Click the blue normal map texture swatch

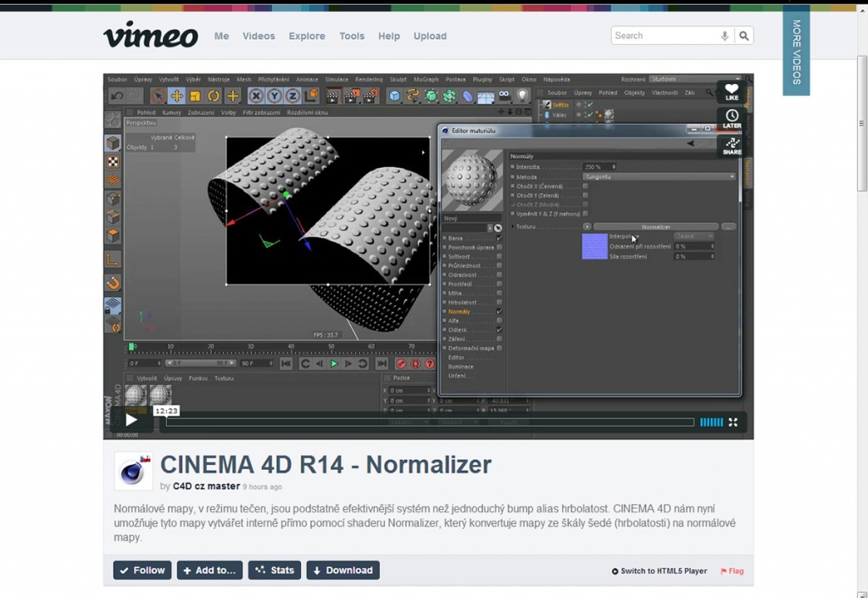tap(594, 246)
